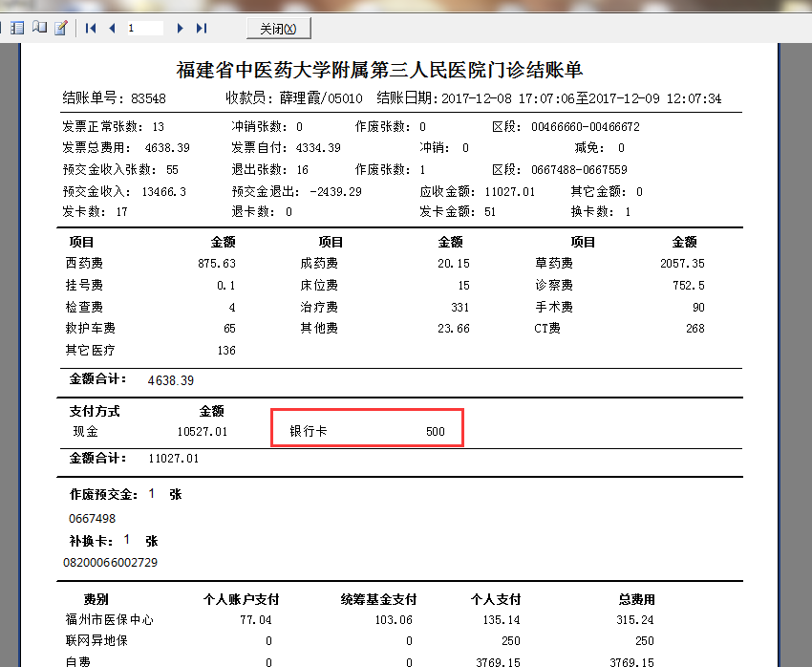
Task: Click the table-list view toolbar icon
Action: click(17, 28)
